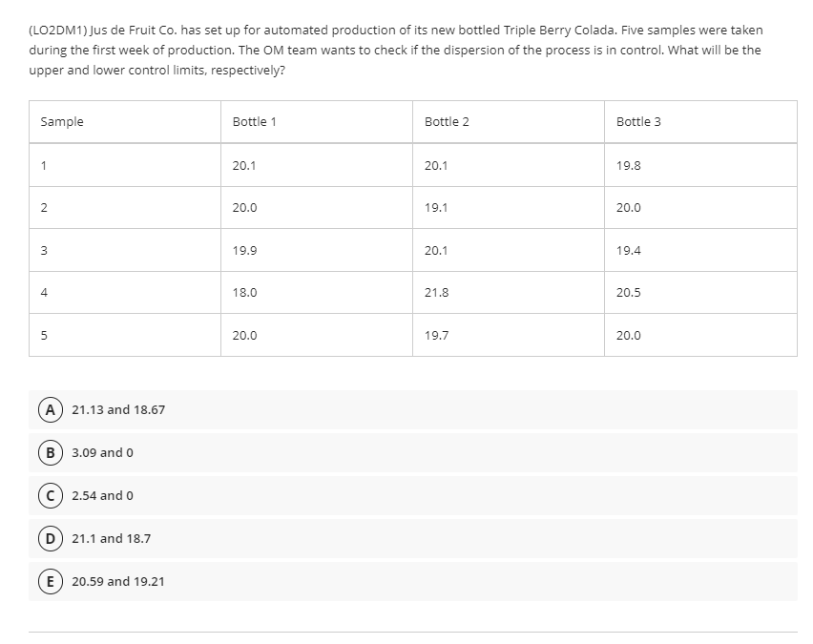Select answer option C circle
Viewport: 813px width, 644px height.
(50, 495)
